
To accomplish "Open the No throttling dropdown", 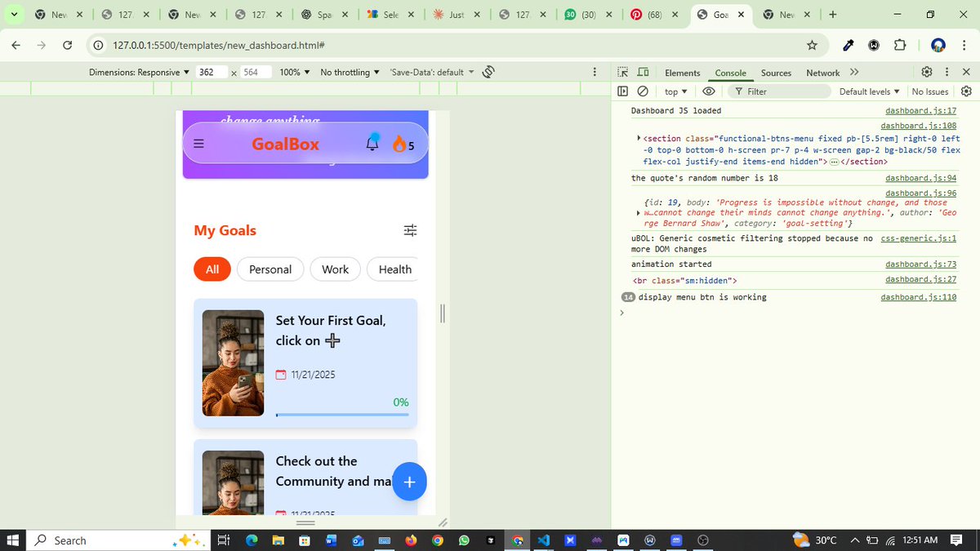I will click(346, 72).
